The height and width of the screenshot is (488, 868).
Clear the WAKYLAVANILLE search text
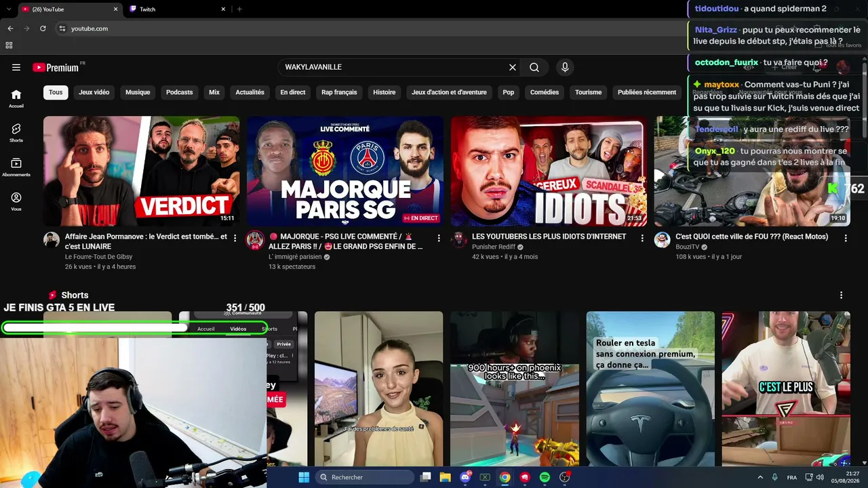[513, 67]
